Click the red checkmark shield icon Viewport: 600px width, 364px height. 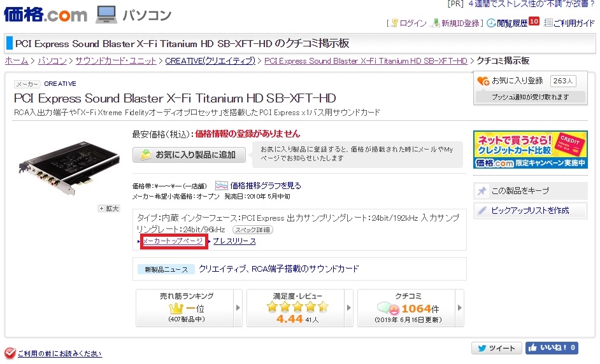[x=10, y=353]
